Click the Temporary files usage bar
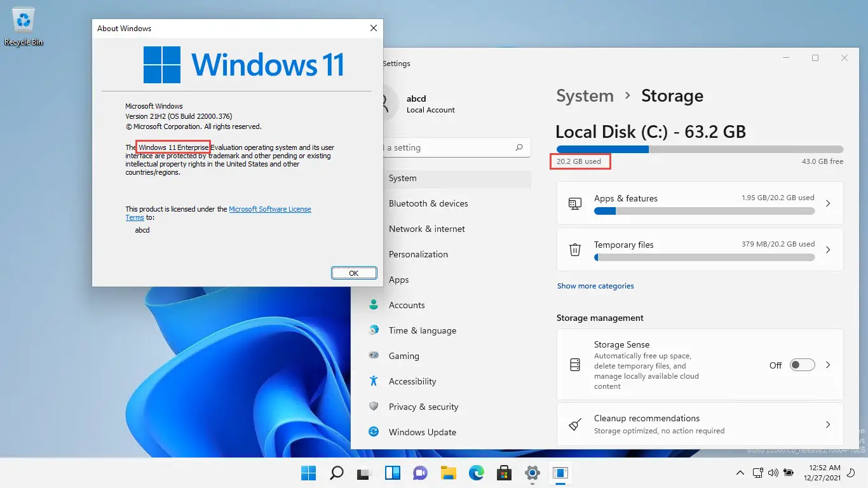868x488 pixels. pos(704,257)
